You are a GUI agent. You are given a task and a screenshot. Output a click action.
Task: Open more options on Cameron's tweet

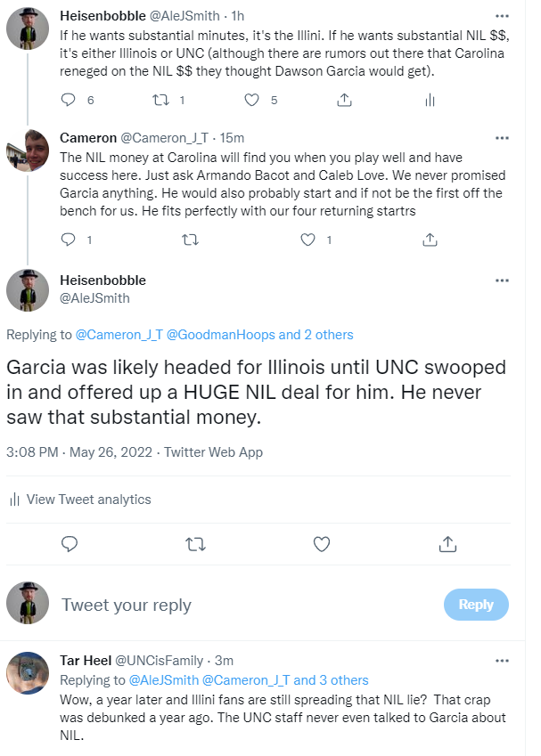502,138
